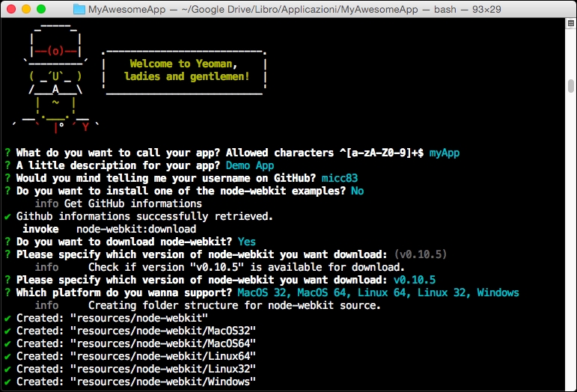Zoom the terminal with green button
Image resolution: width=577 pixels, height=392 pixels.
click(x=41, y=9)
